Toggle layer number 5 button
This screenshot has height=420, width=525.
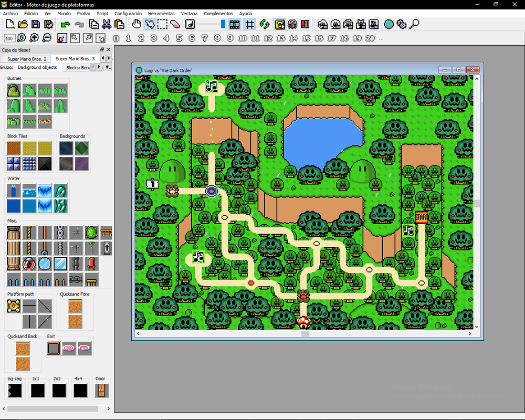179,38
